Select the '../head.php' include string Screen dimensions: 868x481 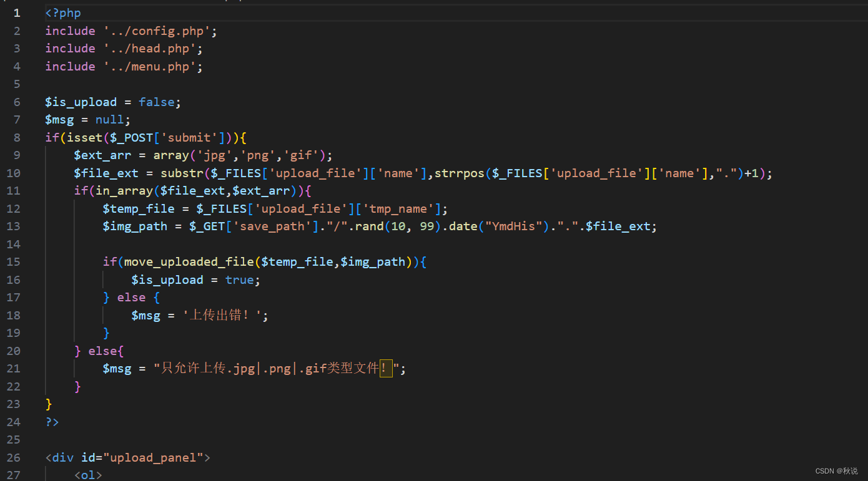coord(150,48)
